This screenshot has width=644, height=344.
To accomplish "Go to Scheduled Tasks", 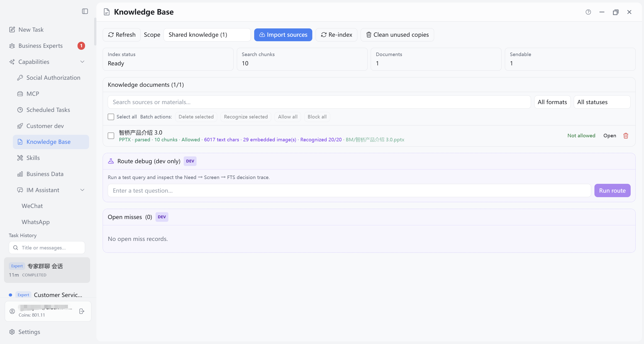I will pos(51,110).
